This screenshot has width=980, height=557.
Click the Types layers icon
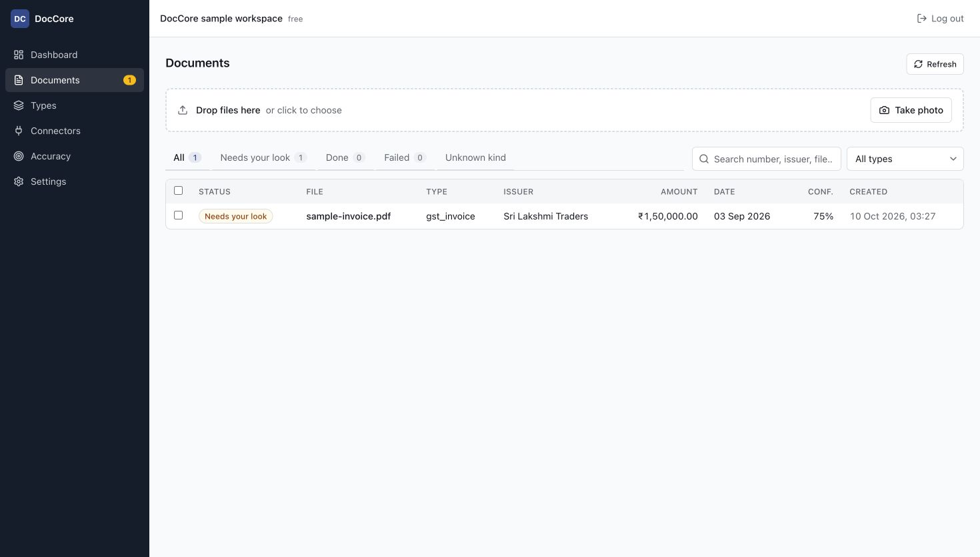click(19, 105)
